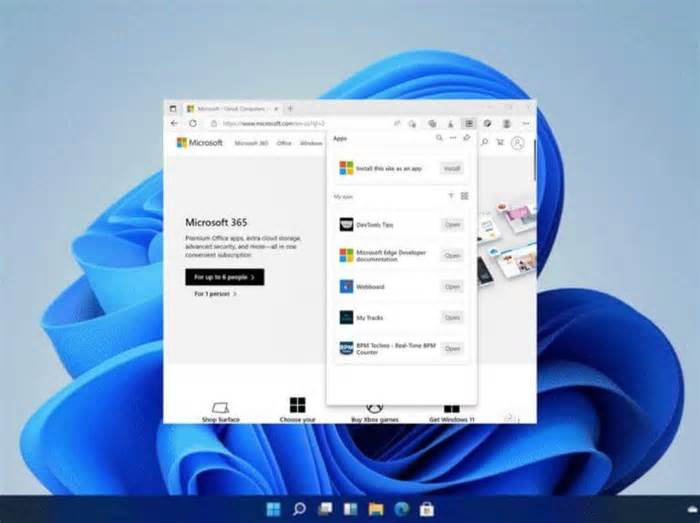
Task: Click the Shop Surface link
Action: coord(221,412)
